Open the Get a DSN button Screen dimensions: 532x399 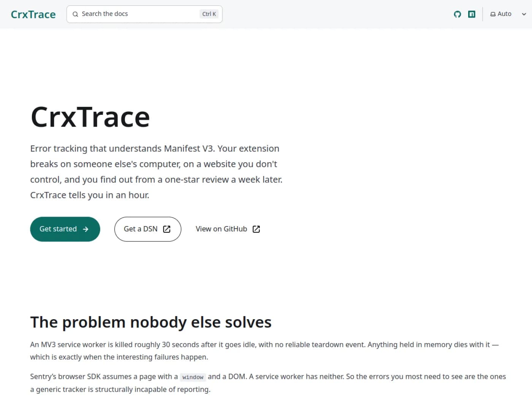click(x=147, y=229)
